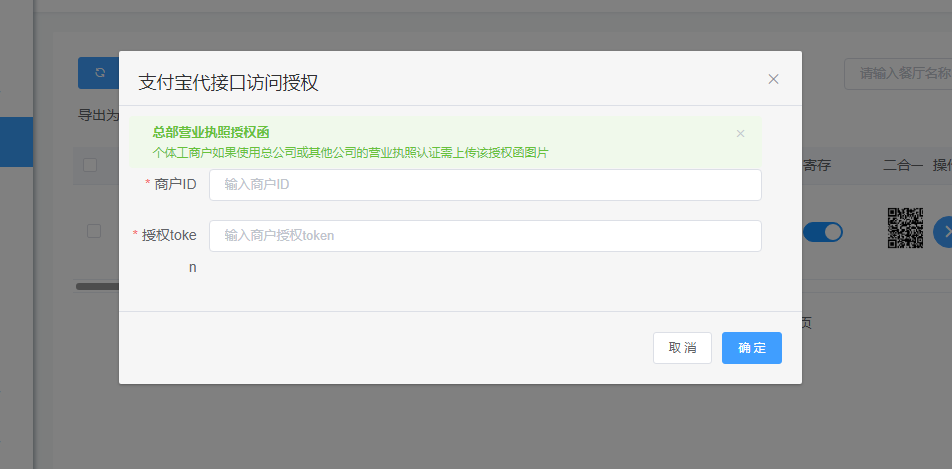Image resolution: width=952 pixels, height=469 pixels.
Task: Click the blue refresh icon button
Action: 99,73
